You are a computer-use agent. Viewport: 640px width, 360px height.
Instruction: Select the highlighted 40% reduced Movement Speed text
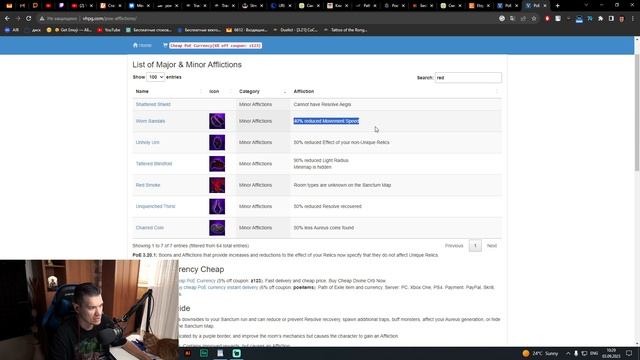(x=326, y=121)
